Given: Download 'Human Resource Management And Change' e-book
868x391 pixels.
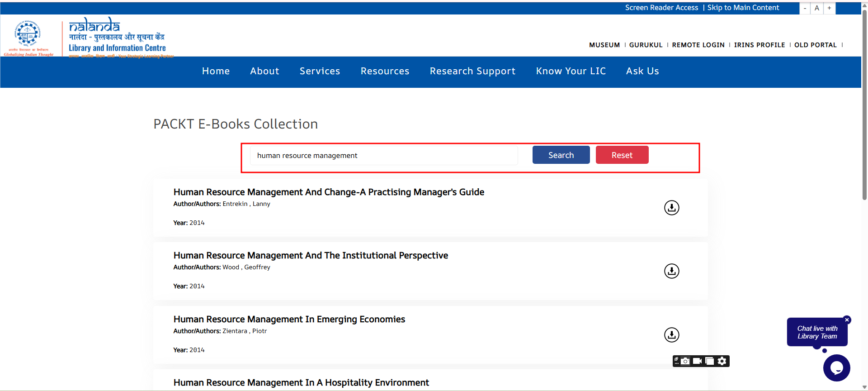Looking at the screenshot, I should coord(671,208).
